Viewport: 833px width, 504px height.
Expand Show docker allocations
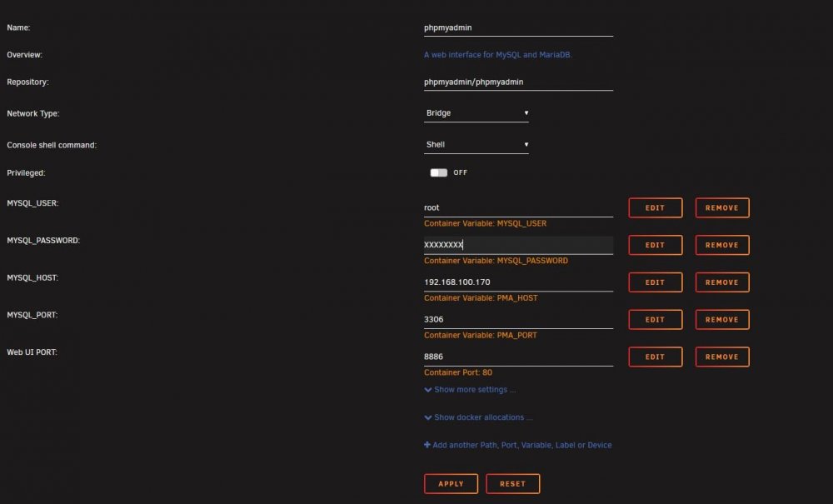pyautogui.click(x=478, y=417)
